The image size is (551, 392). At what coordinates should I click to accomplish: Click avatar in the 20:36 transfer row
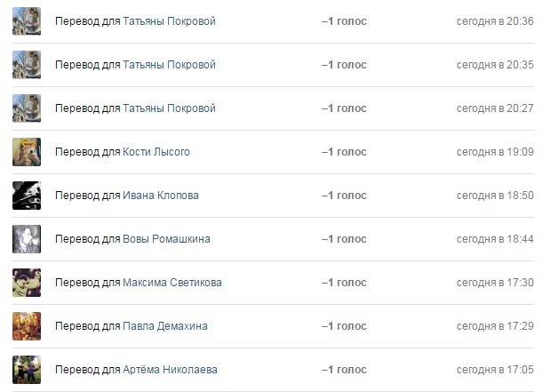(27, 20)
